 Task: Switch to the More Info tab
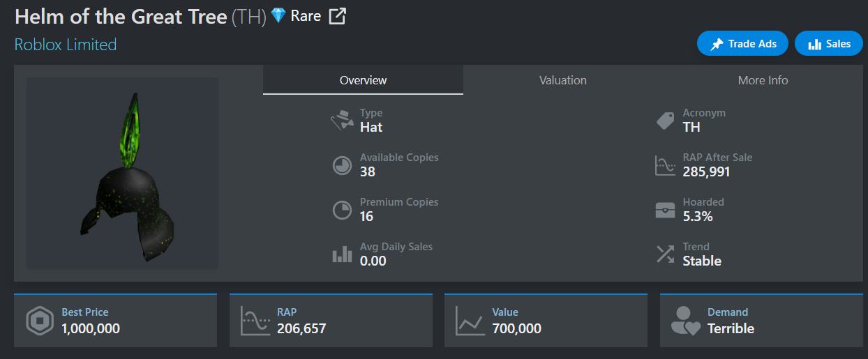(x=763, y=80)
